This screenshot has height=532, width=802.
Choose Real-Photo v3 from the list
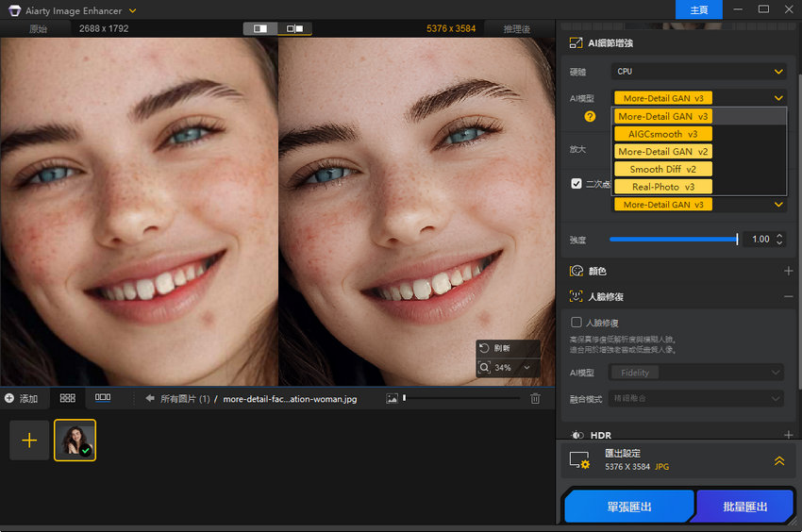[x=663, y=187]
